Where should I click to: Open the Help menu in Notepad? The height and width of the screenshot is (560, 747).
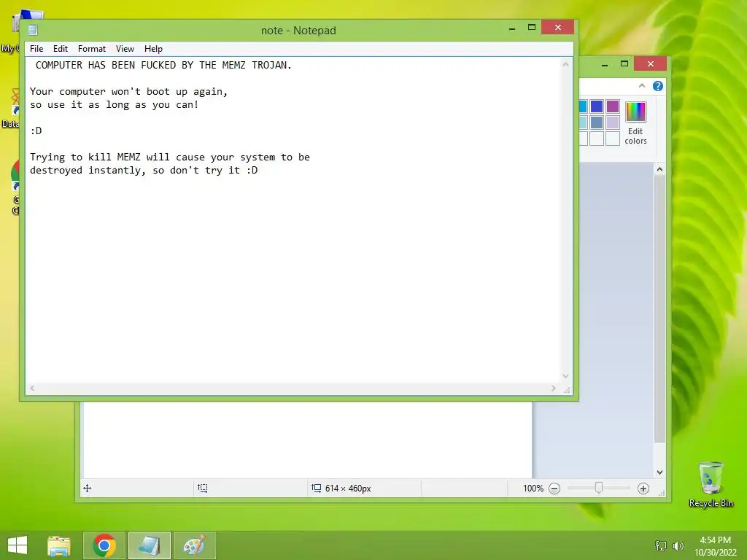point(153,49)
